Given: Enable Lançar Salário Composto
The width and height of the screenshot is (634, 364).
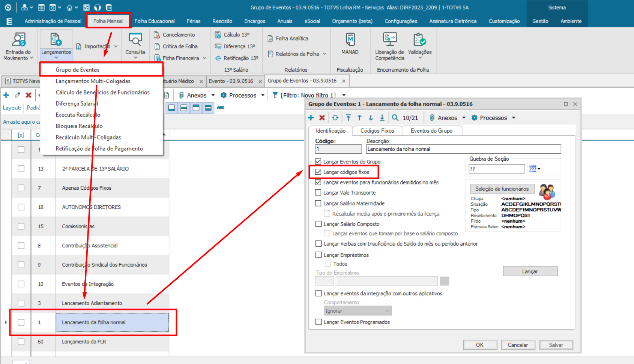Looking at the screenshot, I should pyautogui.click(x=319, y=224).
